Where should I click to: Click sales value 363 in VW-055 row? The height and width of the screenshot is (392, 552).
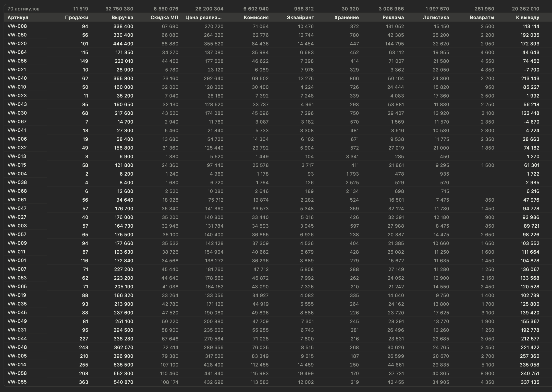point(83,382)
